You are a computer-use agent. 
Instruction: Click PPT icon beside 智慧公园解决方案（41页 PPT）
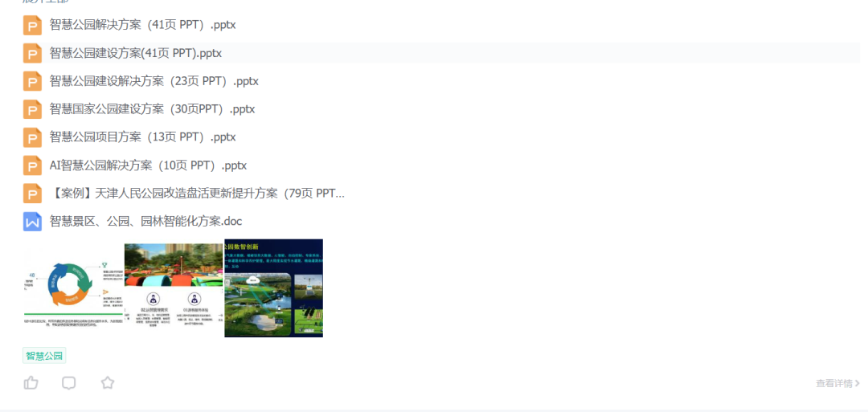pyautogui.click(x=32, y=25)
